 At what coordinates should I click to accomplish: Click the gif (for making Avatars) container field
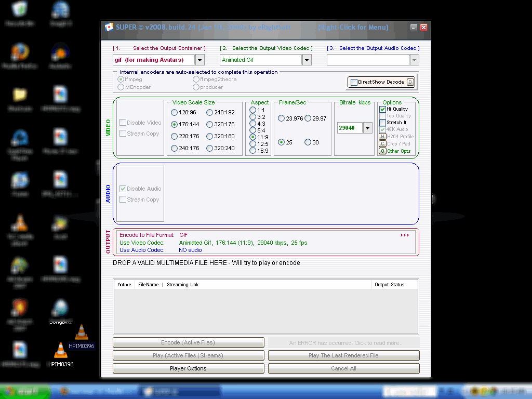pos(154,60)
